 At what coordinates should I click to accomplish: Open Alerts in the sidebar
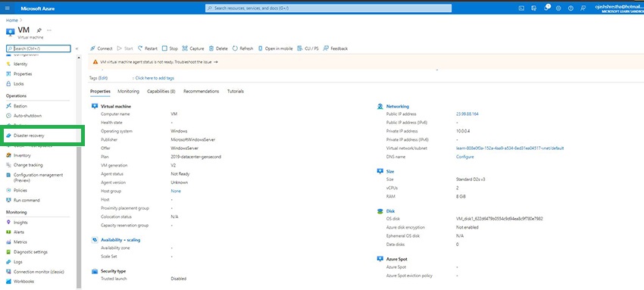click(x=18, y=232)
